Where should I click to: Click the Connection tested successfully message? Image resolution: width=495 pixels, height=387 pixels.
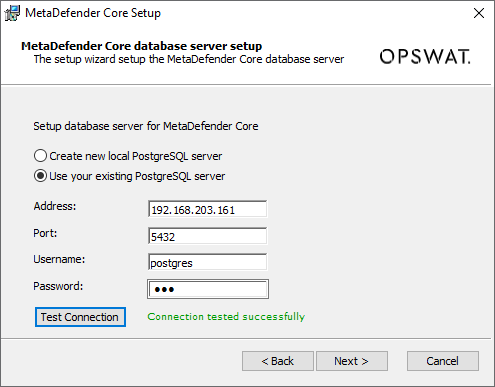click(226, 316)
